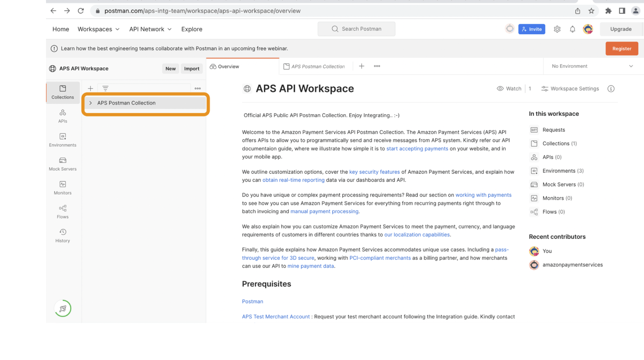The image size is (644, 360).
Task: Open the Environments sidebar section
Action: click(x=63, y=140)
